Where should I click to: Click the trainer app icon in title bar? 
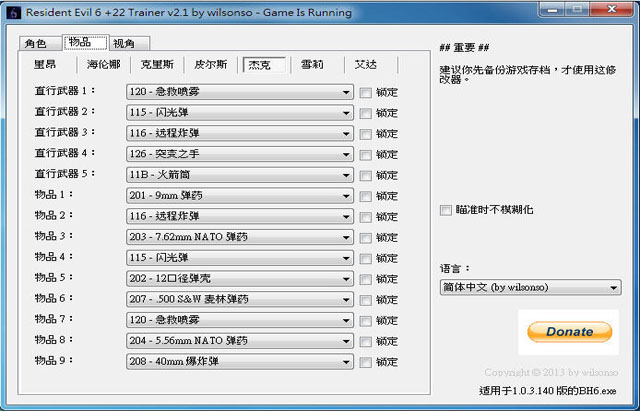(14, 13)
